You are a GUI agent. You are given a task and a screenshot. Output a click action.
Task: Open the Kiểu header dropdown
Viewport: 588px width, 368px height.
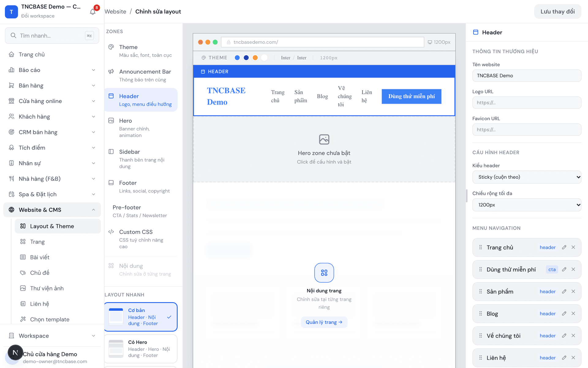pos(527,177)
